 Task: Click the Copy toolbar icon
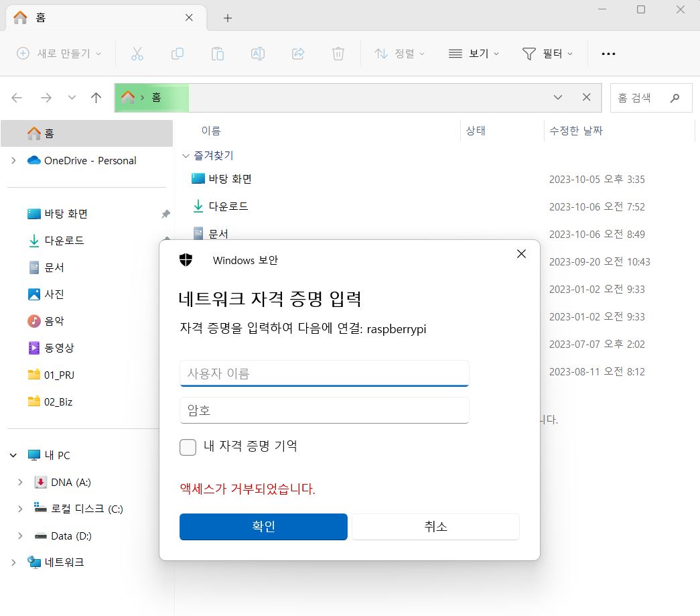[178, 54]
